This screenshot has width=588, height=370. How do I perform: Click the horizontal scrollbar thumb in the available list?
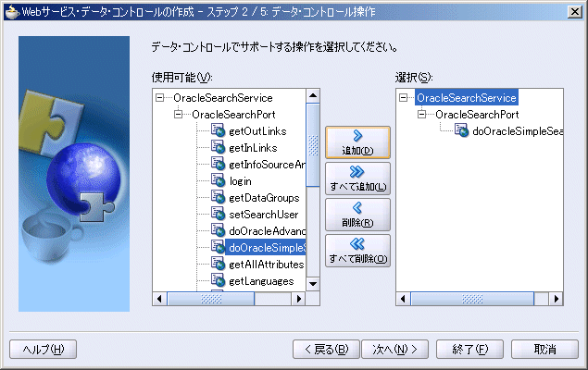pos(211,299)
